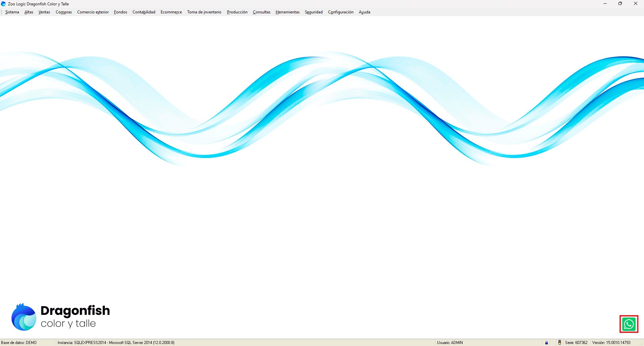Click the Dragonfish app icon in title bar
The image size is (644, 346).
point(3,4)
